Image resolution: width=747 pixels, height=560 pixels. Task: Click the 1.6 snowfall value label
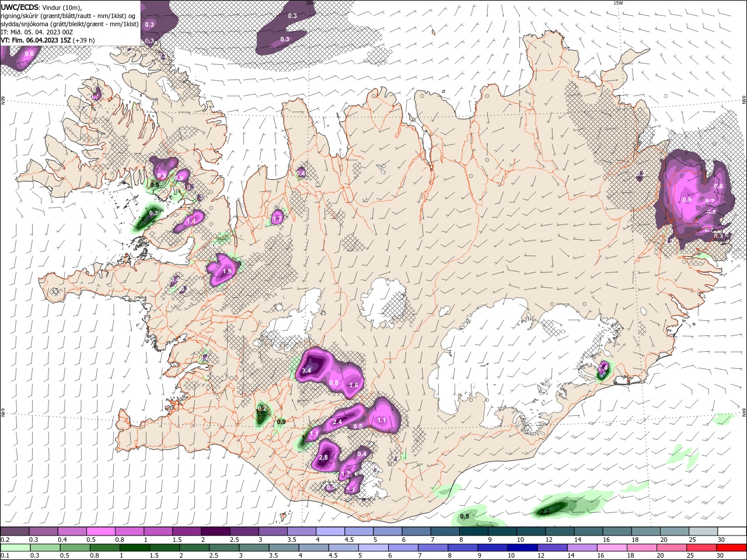[x=353, y=385]
